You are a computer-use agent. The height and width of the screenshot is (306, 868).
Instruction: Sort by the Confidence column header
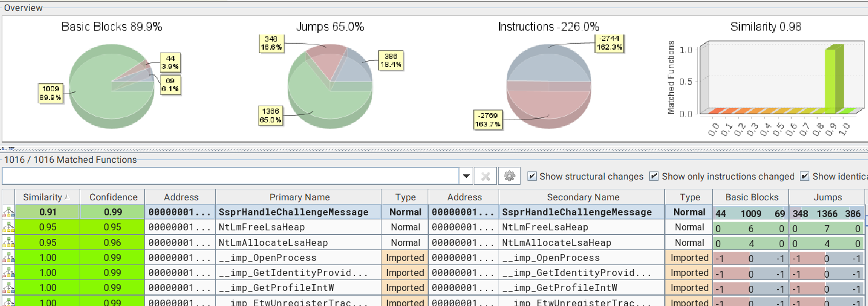coord(113,197)
